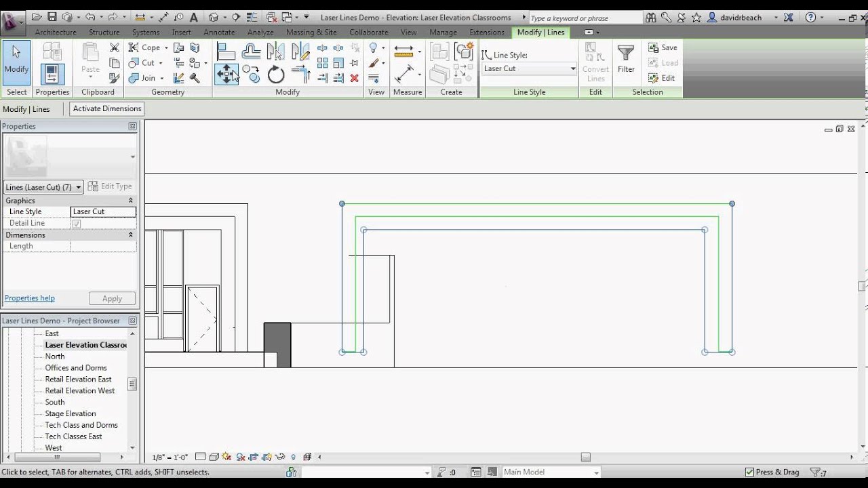Toggle the Press & Drag checkbox

[749, 472]
